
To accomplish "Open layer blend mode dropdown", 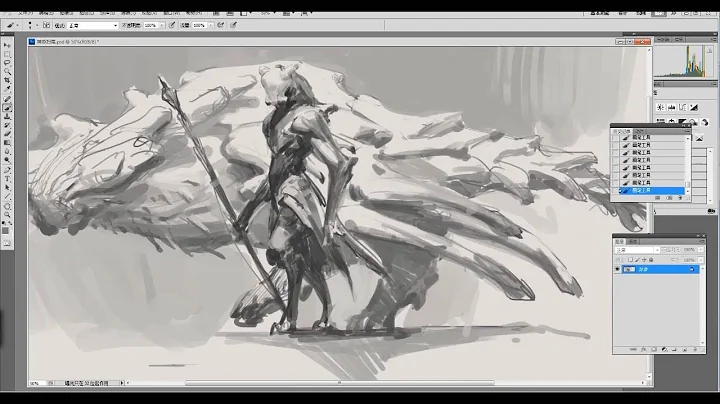I will point(637,250).
